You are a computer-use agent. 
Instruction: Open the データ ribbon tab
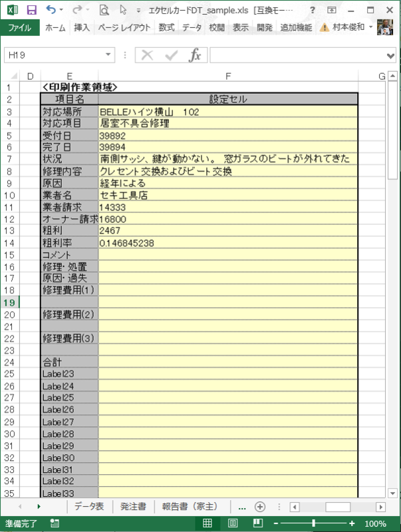(x=192, y=27)
